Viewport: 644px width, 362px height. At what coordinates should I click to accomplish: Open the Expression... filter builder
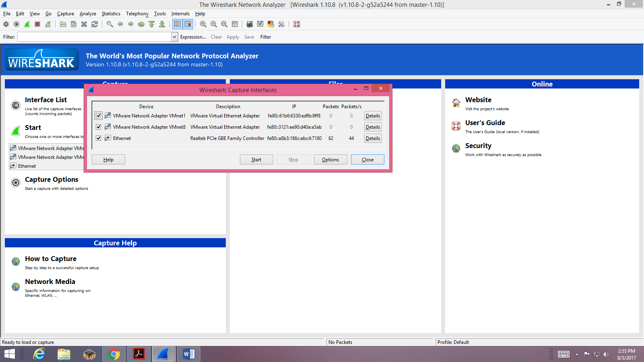point(193,37)
